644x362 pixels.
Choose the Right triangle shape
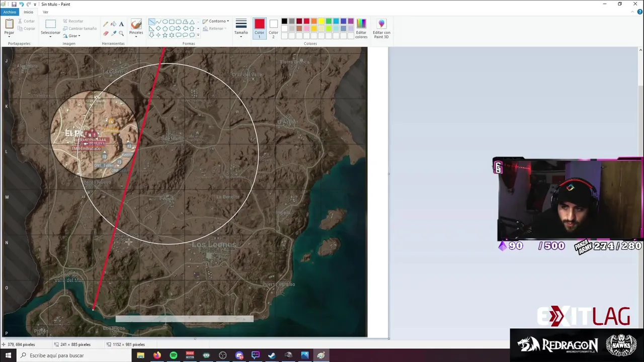151,28
